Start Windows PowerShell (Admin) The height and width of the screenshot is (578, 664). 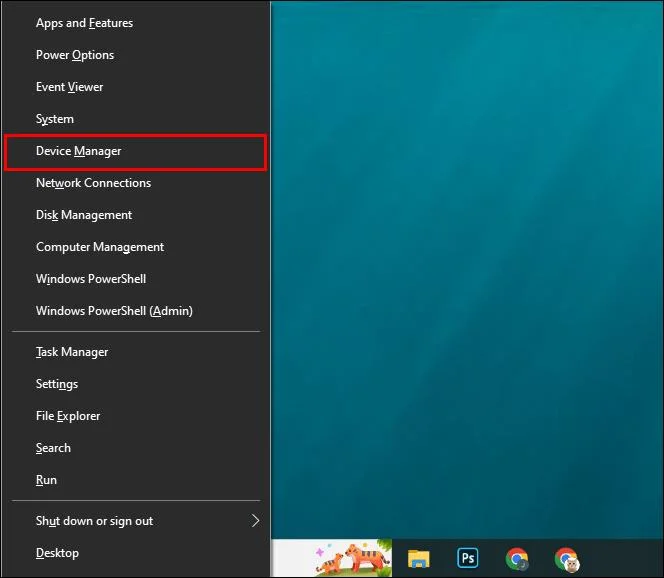coord(136,311)
